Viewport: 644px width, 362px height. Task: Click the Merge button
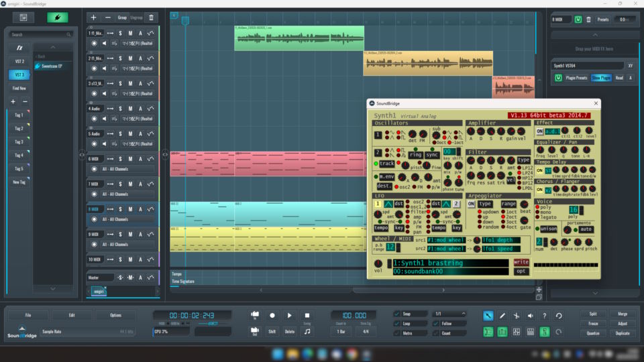(623, 314)
